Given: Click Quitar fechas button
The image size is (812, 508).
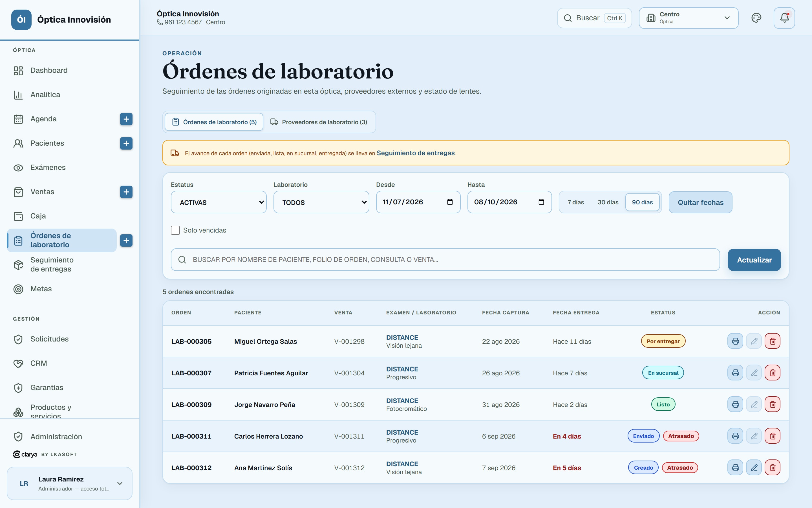Looking at the screenshot, I should point(701,202).
